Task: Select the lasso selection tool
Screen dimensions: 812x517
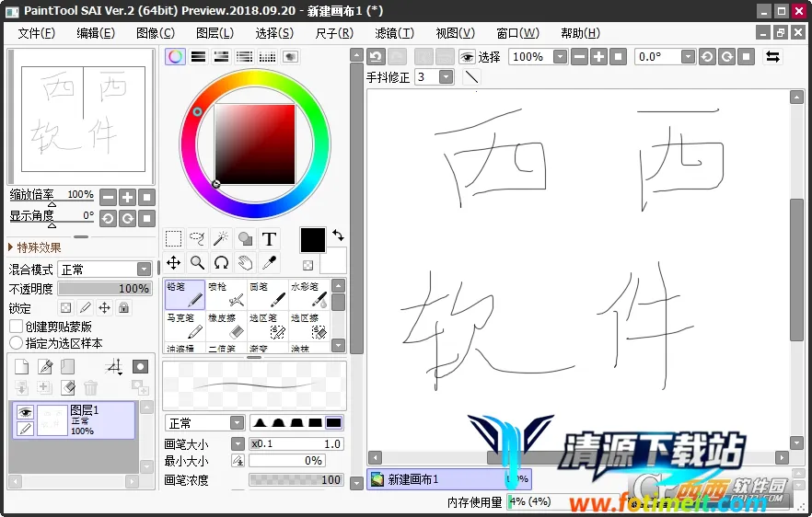Action: pyautogui.click(x=197, y=239)
